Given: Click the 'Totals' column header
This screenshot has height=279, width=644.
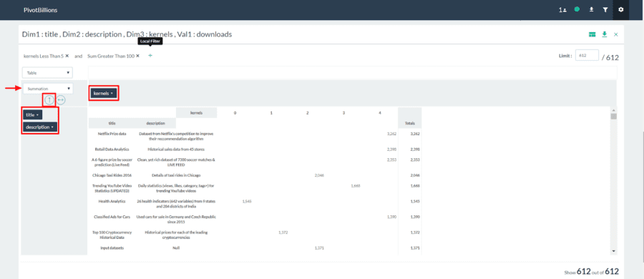Looking at the screenshot, I should click(x=409, y=123).
